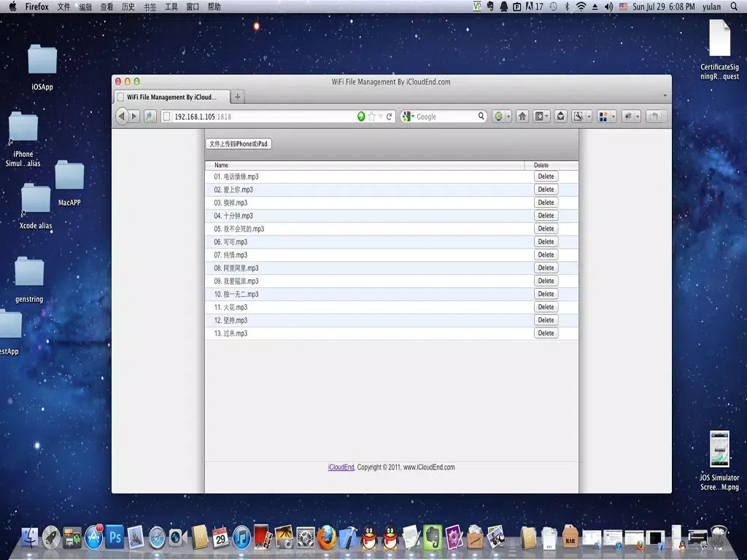Delete the file 01. 电话情缘.mp3
The image size is (747, 560).
coord(546,176)
